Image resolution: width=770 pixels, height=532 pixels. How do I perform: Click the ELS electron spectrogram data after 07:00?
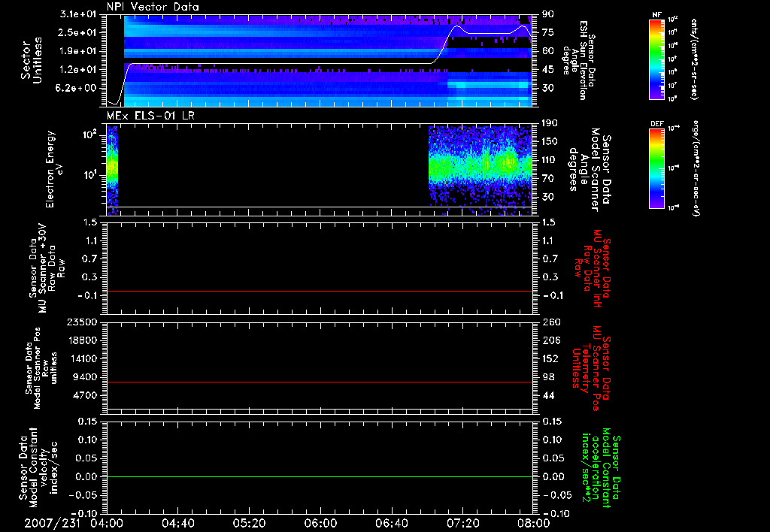coord(480,169)
